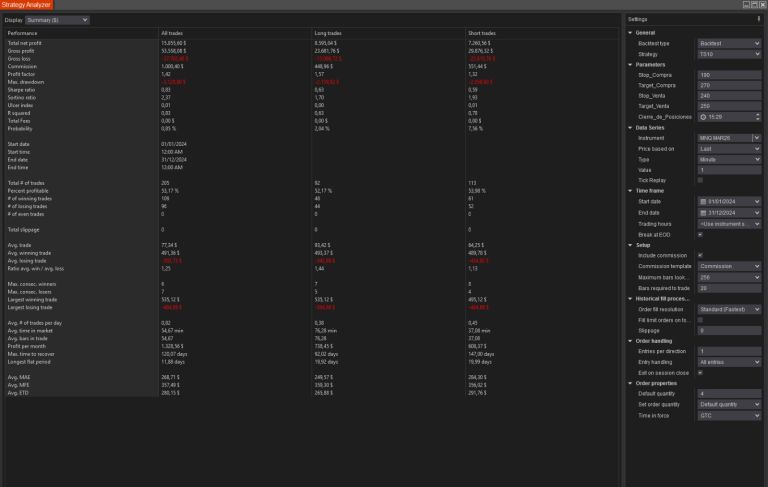Collapse the Parameters section
The image size is (768, 487).
tap(631, 65)
